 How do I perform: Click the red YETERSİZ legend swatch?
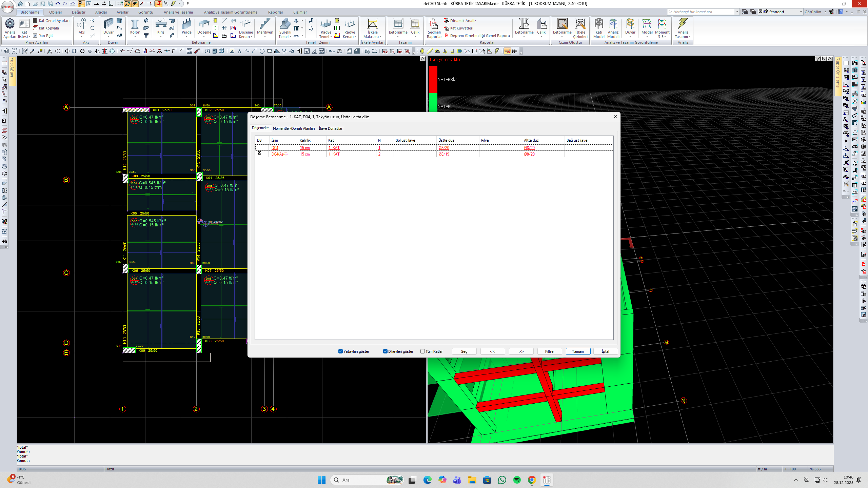[433, 79]
